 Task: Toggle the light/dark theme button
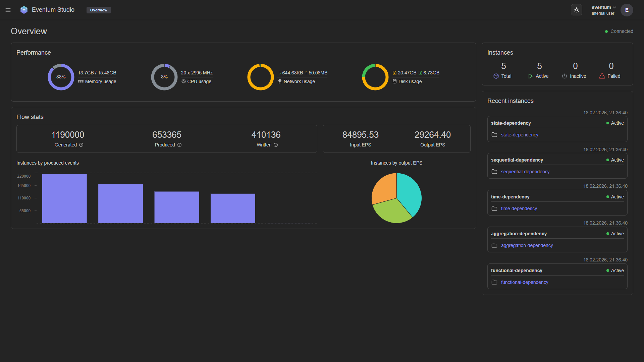(576, 10)
